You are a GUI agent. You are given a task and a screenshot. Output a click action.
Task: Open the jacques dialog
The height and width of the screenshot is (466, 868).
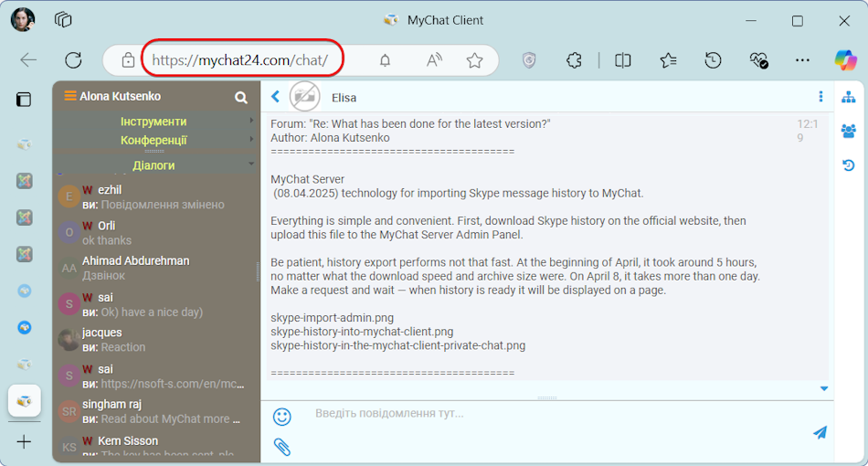click(156, 339)
